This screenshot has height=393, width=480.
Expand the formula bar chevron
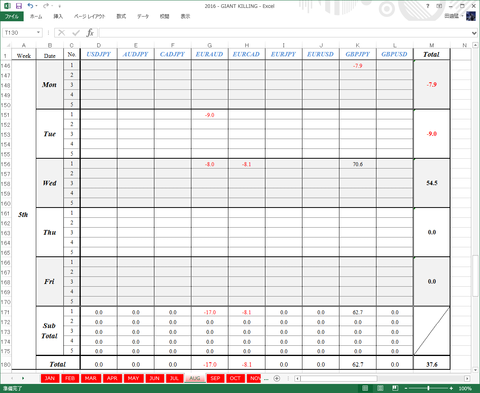pyautogui.click(x=474, y=33)
